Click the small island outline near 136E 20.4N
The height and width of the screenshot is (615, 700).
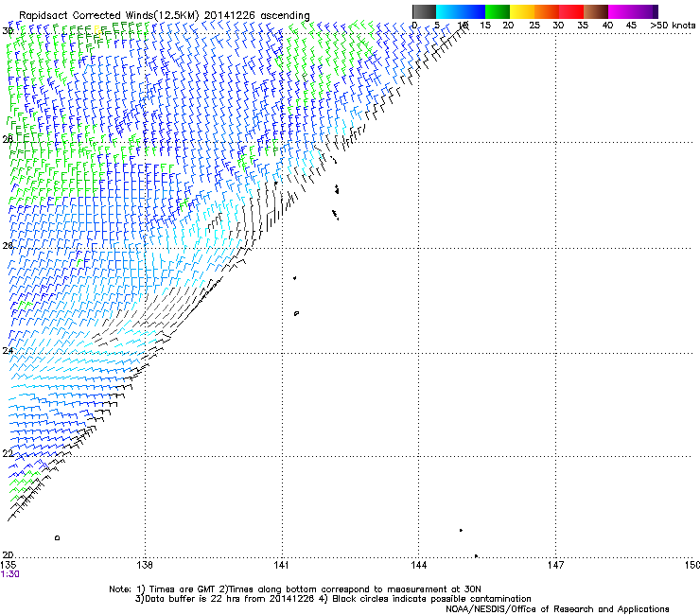[57, 537]
